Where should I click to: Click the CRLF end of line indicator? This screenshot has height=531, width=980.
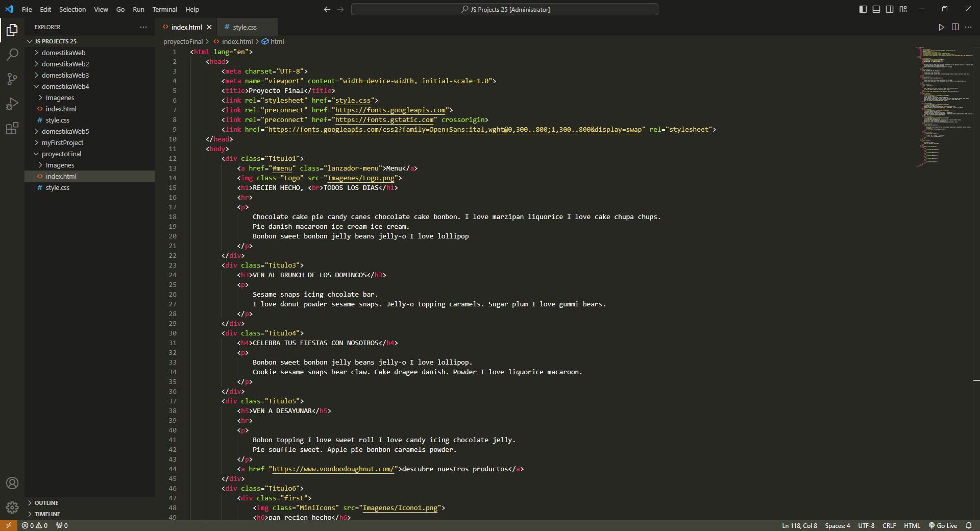(889, 525)
